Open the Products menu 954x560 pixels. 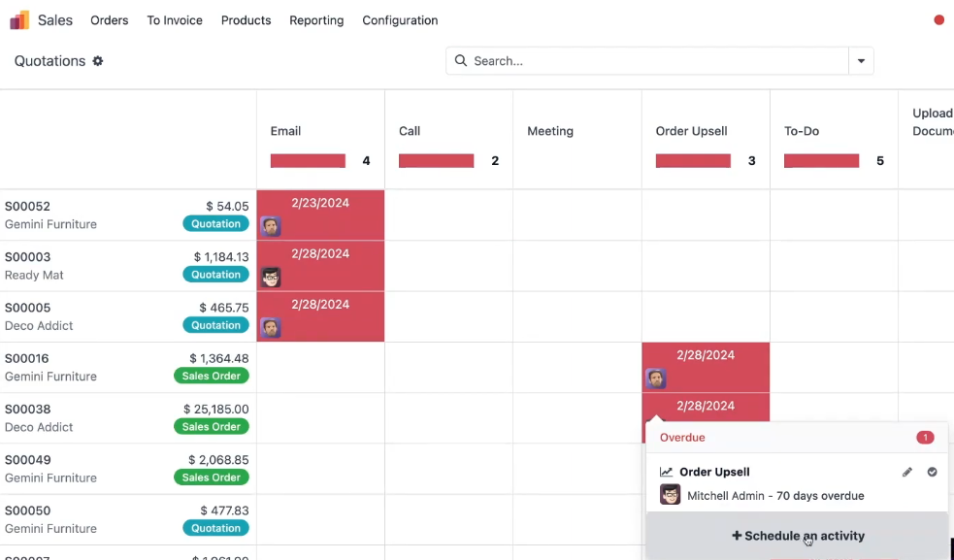click(x=246, y=20)
